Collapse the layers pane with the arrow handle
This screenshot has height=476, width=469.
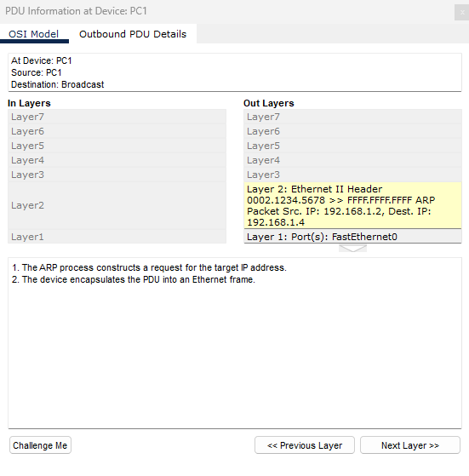(352, 249)
